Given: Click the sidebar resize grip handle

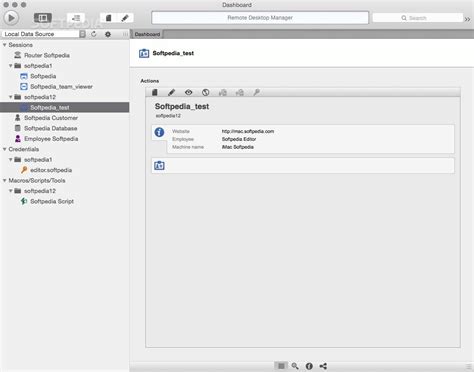Looking at the screenshot, I should [x=125, y=34].
